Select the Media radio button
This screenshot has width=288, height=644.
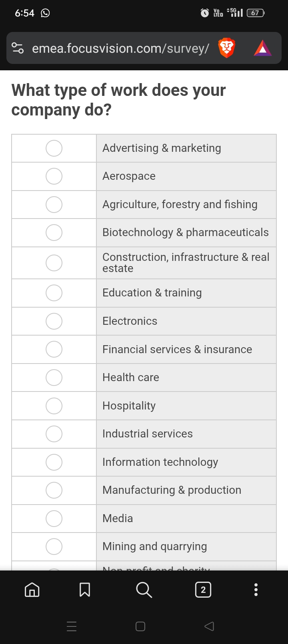coord(54,519)
